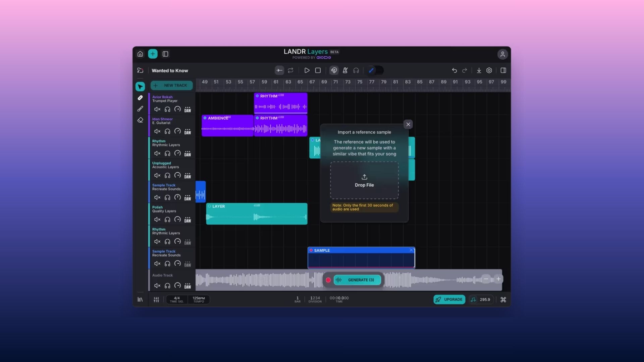Enable the metronome in the top toolbar
Viewport: 644px width, 362px height.
coord(345,70)
